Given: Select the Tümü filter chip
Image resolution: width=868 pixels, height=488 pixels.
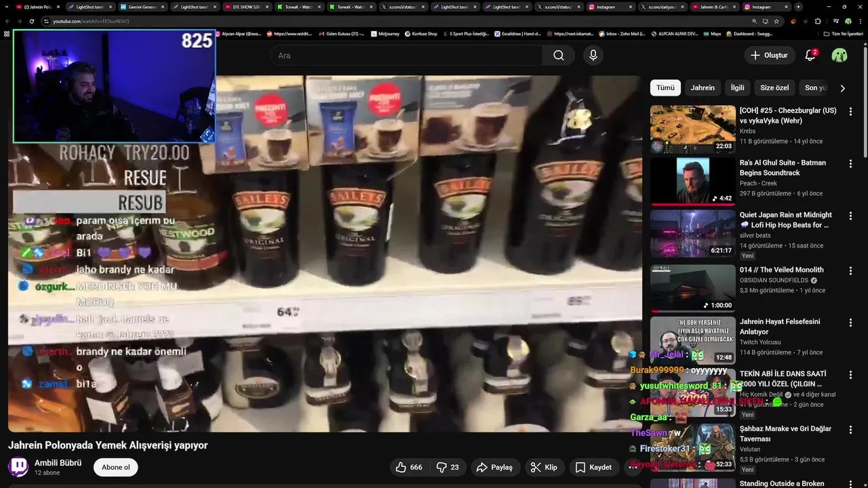Looking at the screenshot, I should tap(665, 88).
